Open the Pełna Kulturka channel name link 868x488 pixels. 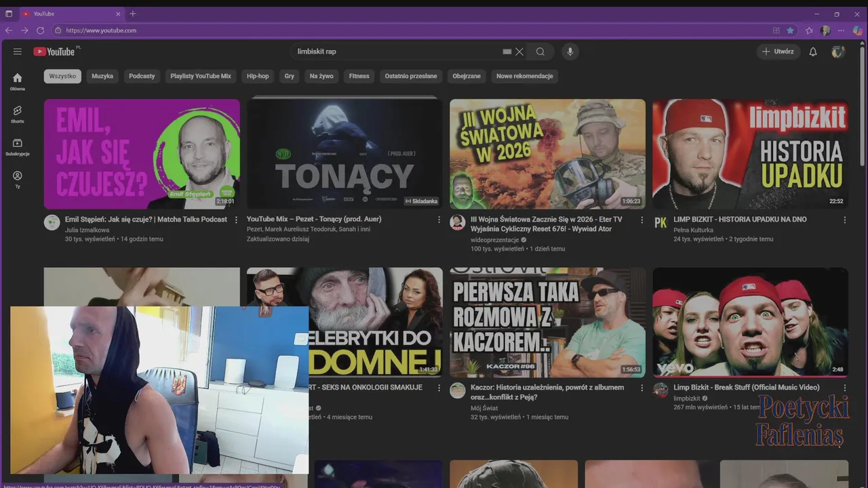pos(693,230)
